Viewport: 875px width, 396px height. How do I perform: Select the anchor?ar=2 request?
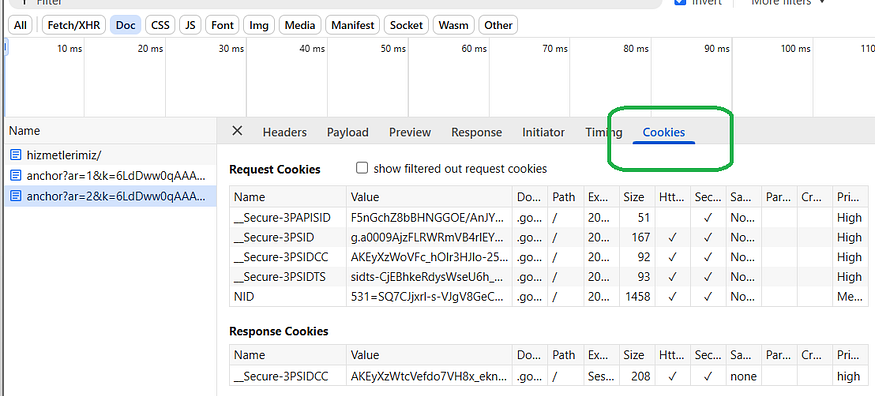click(x=110, y=196)
